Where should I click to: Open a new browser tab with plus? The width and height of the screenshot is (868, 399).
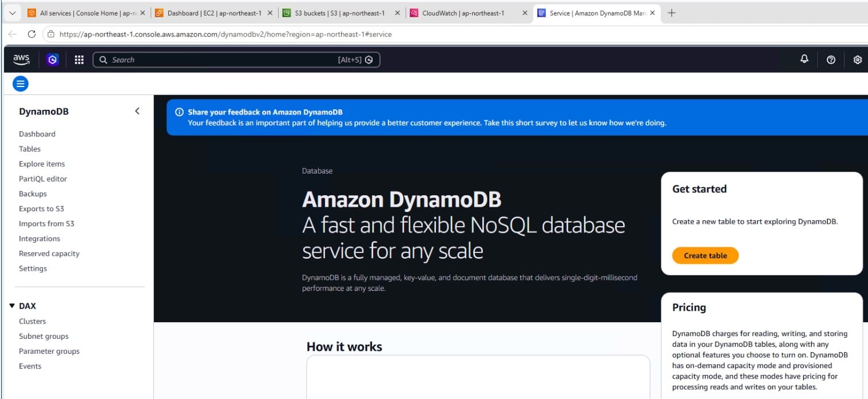click(672, 13)
